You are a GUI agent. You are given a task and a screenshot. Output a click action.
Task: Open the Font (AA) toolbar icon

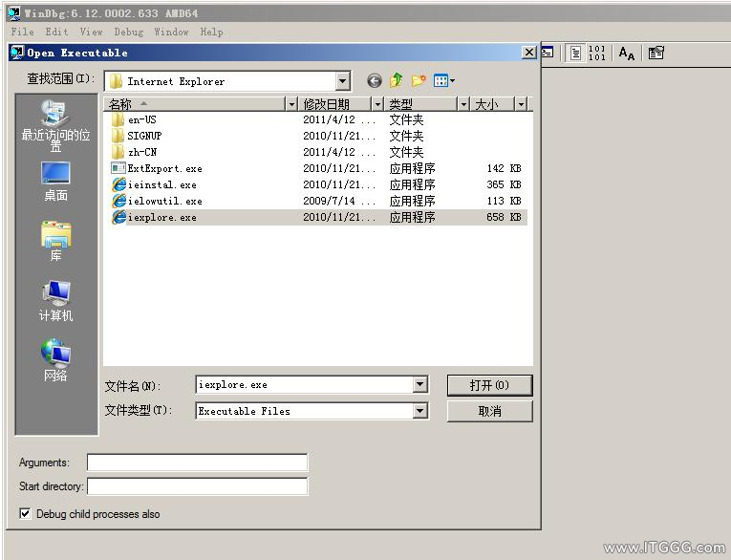tap(627, 54)
